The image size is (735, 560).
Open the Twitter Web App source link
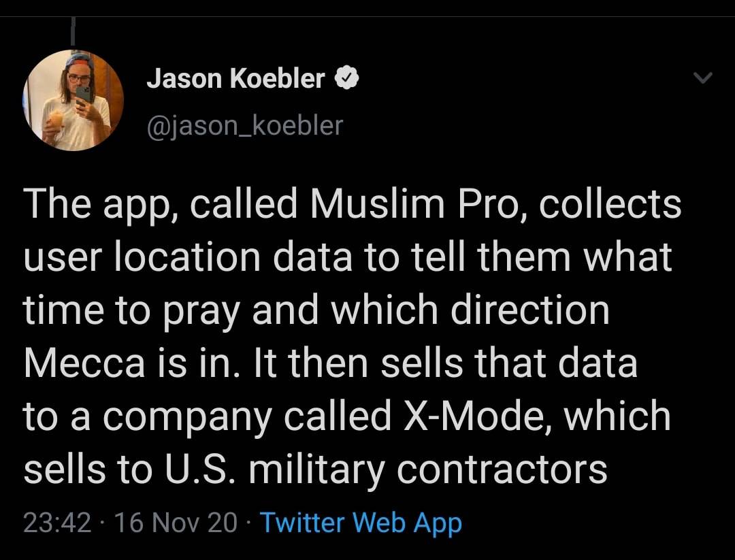pos(361,523)
